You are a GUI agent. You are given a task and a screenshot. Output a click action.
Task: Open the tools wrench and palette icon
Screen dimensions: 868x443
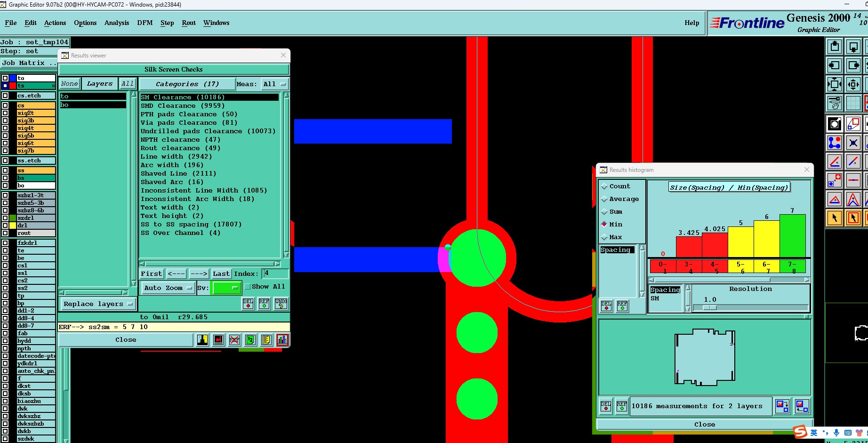(x=835, y=103)
